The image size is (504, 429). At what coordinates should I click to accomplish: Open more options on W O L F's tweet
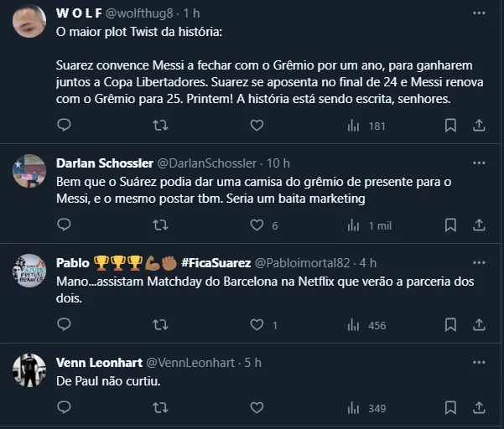coord(479,13)
